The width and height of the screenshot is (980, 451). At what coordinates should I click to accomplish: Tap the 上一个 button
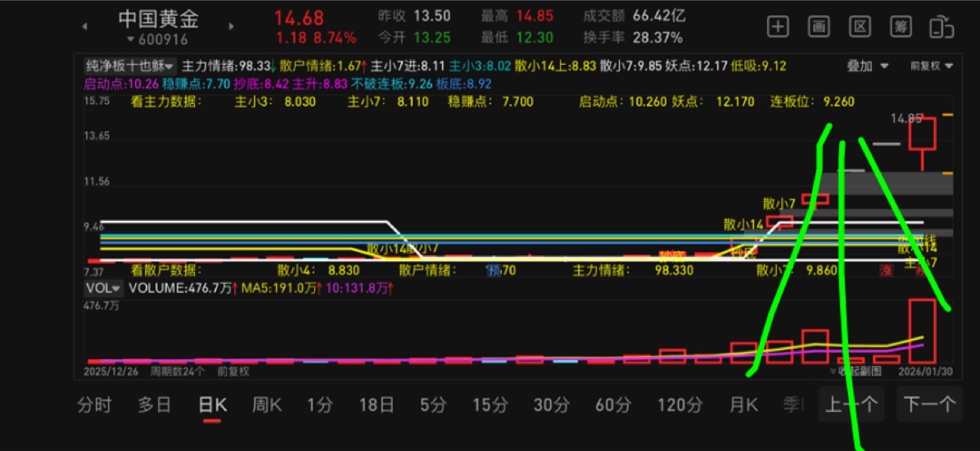pyautogui.click(x=851, y=405)
